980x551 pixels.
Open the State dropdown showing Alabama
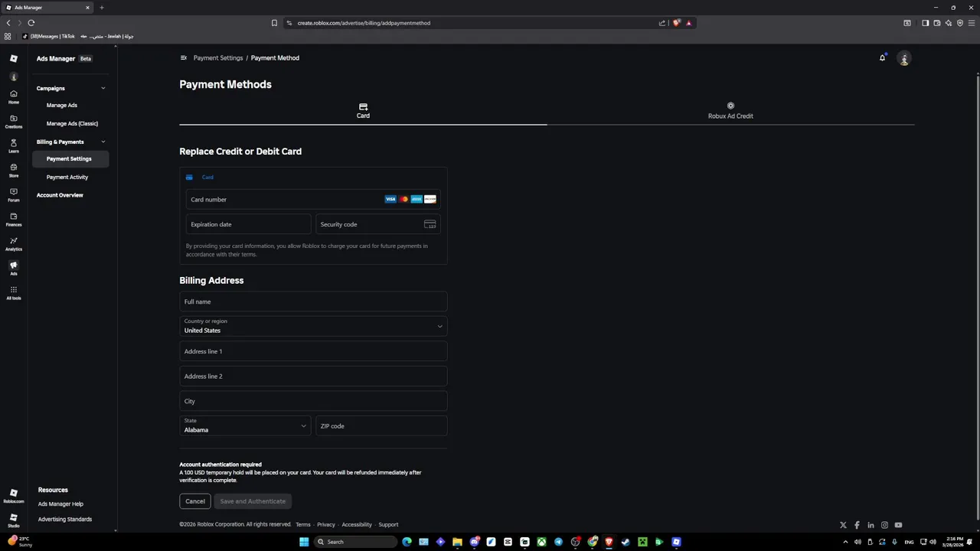click(245, 425)
